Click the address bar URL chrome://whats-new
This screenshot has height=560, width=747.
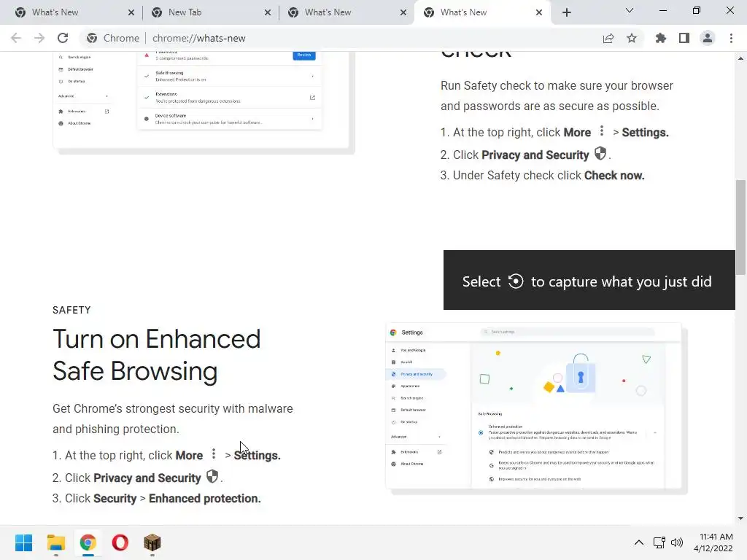pyautogui.click(x=198, y=38)
